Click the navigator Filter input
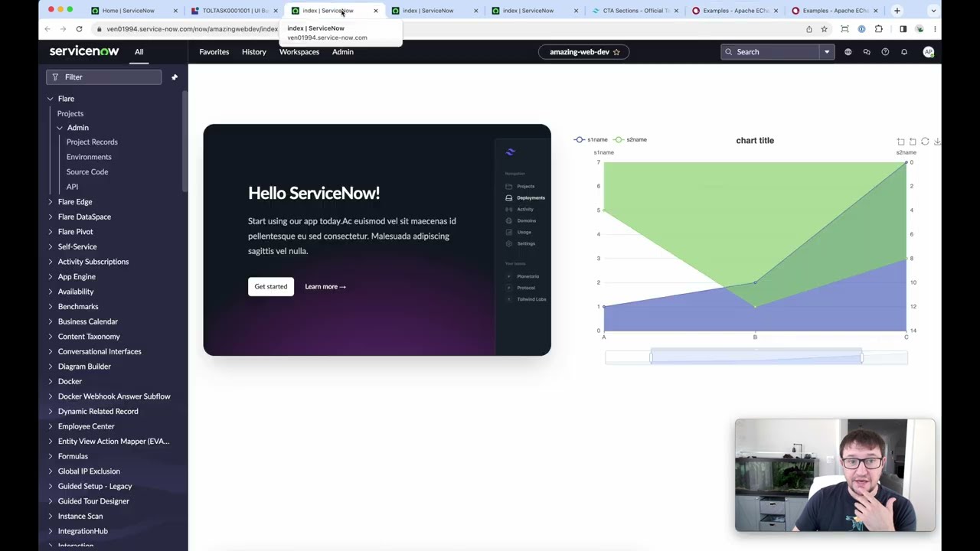 tap(104, 77)
